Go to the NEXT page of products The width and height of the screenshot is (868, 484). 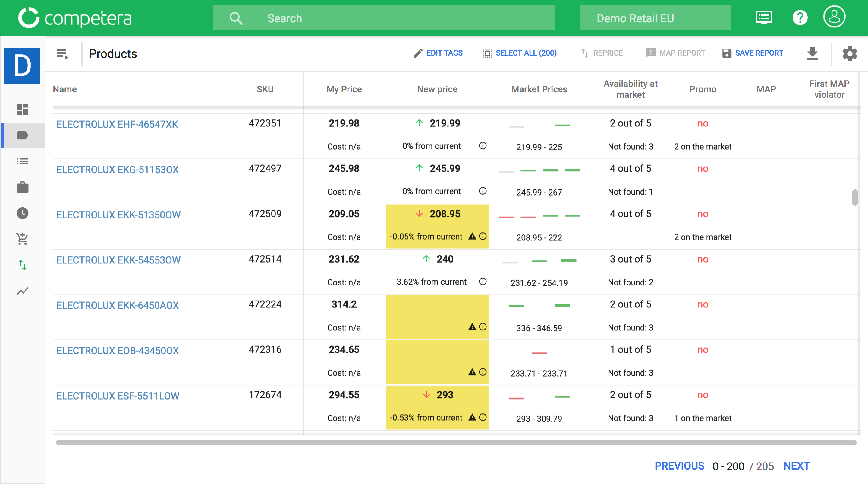797,466
